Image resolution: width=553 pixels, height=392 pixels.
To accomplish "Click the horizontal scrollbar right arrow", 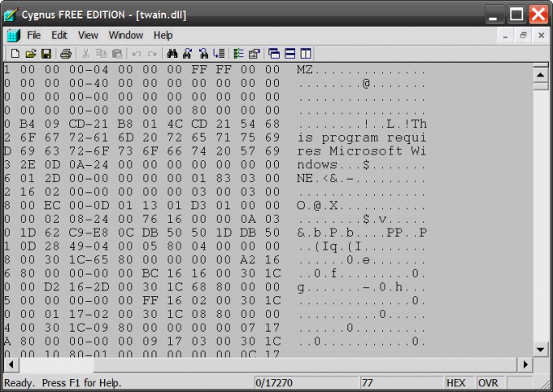I will [525, 365].
